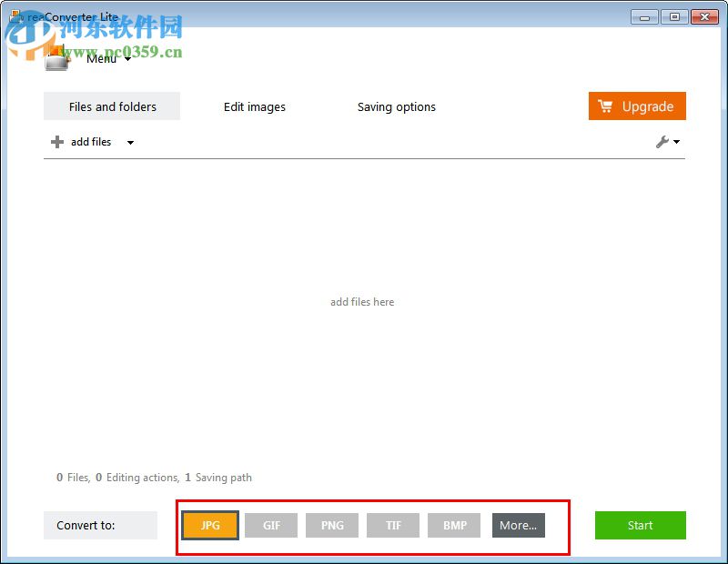Screen dimensions: 728x564
Task: Go to Saving options tab
Action: coord(397,106)
